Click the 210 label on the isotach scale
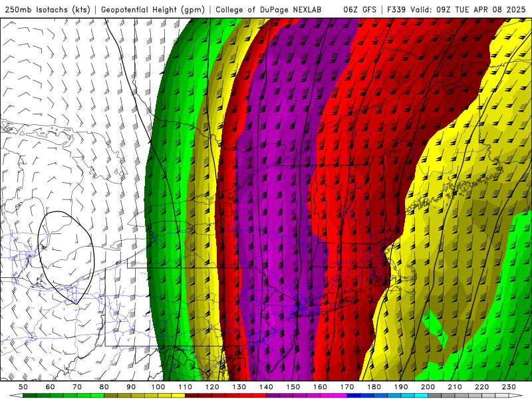This screenshot has width=532, height=399. [455, 387]
